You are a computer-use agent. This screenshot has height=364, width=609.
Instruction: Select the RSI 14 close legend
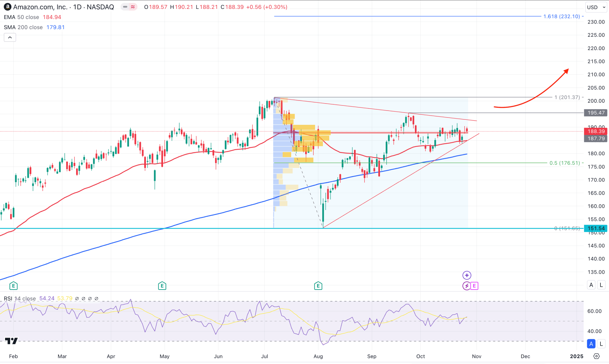coord(20,298)
